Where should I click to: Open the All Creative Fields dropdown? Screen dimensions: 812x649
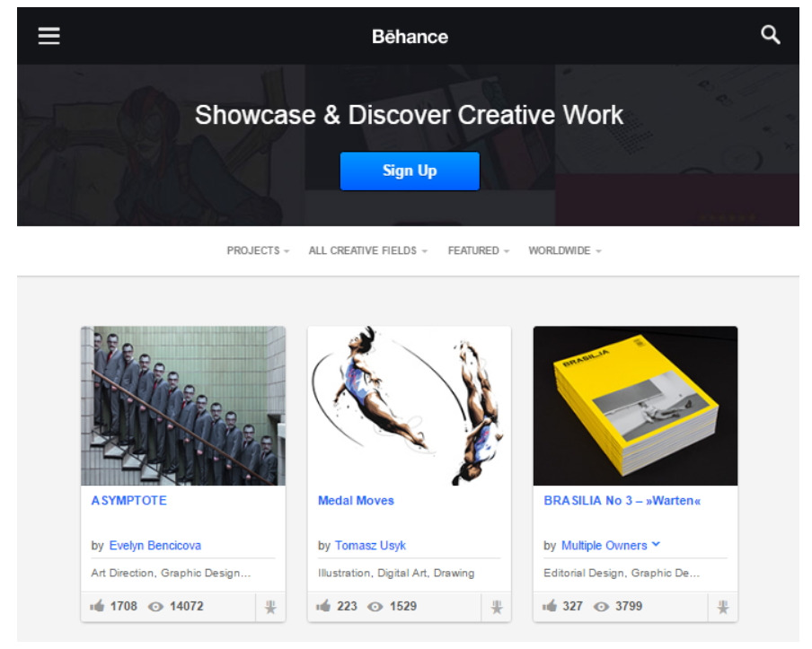(367, 250)
